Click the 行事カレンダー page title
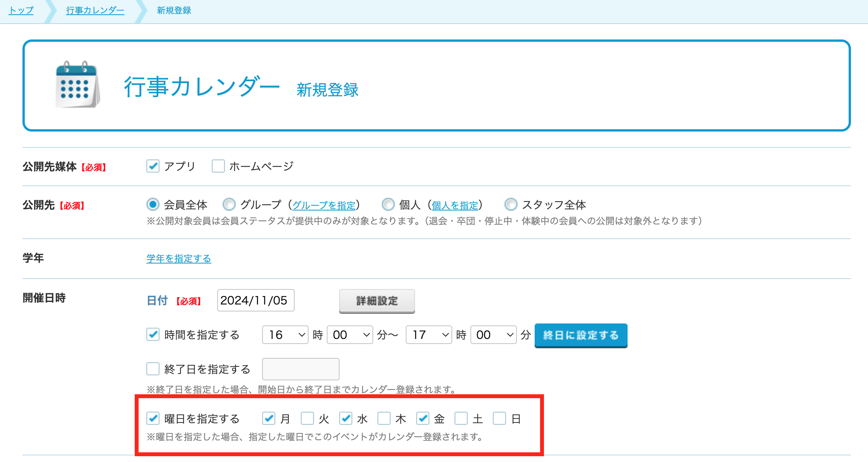Viewport: 868px width, 462px height. click(202, 87)
